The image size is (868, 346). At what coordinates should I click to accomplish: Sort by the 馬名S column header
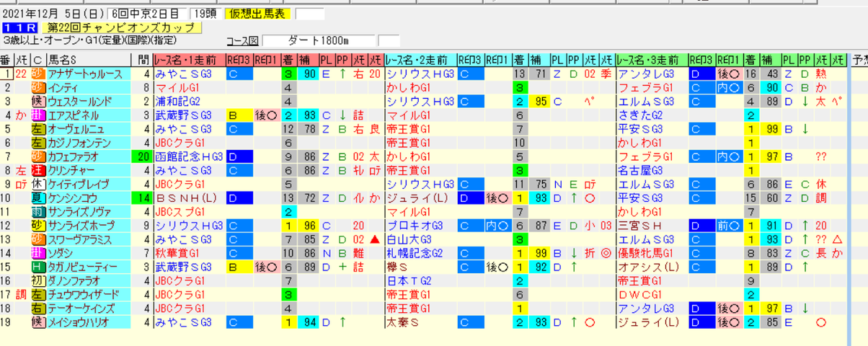(89, 60)
